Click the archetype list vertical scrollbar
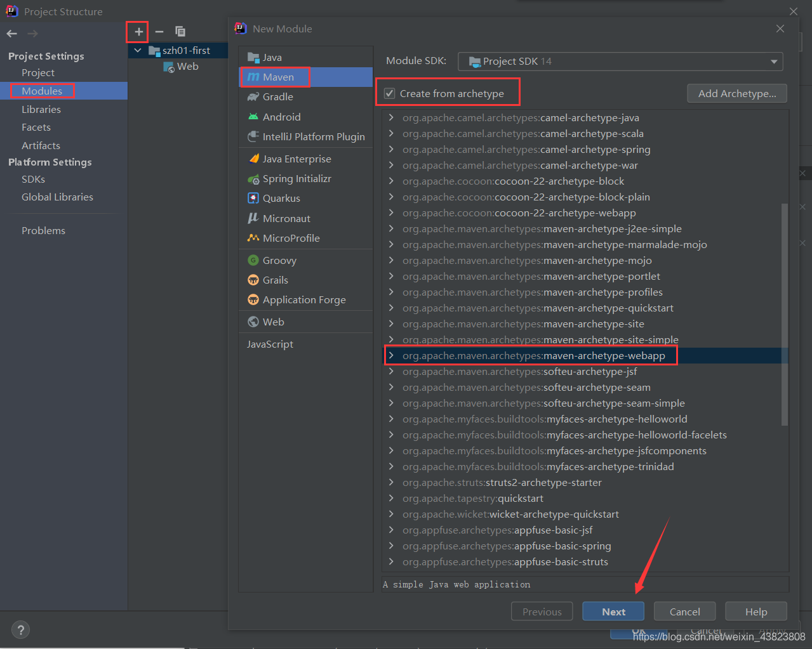 click(785, 314)
